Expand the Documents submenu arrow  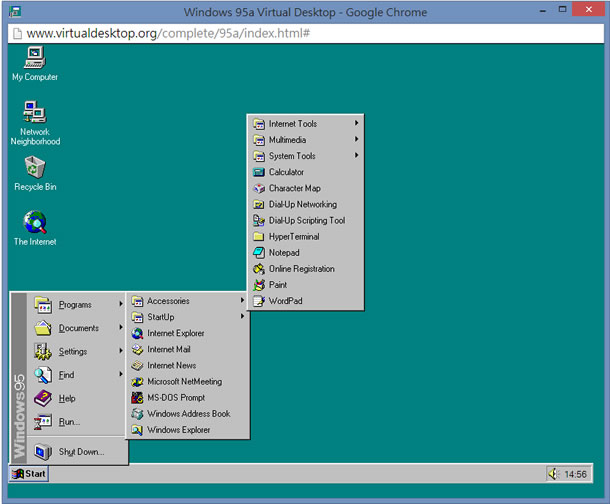[121, 327]
